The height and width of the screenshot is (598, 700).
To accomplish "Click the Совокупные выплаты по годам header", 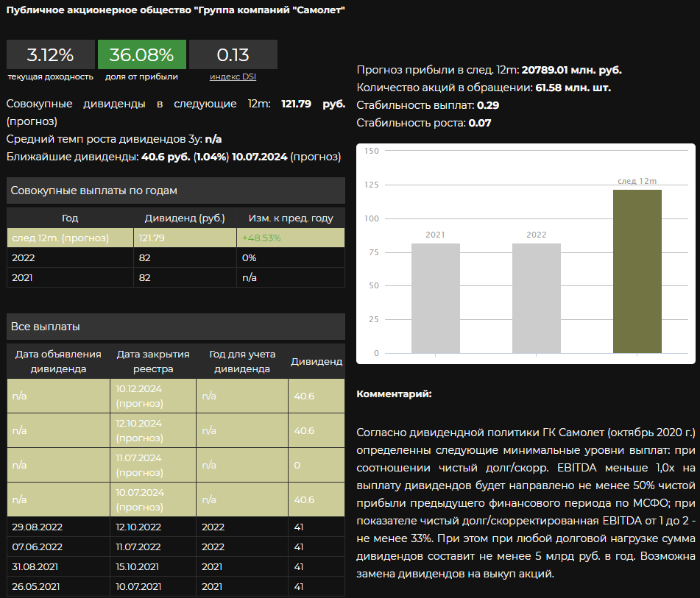I will point(175,191).
